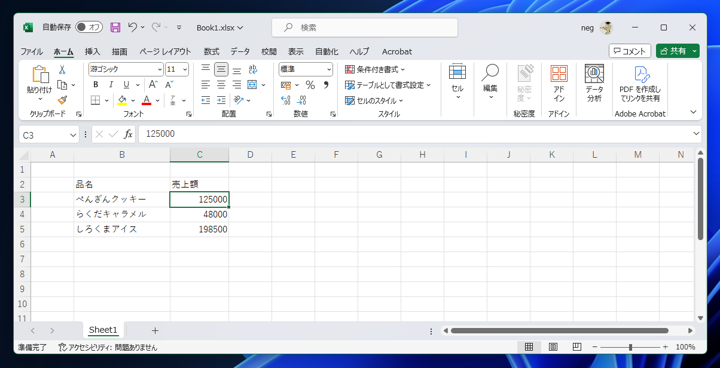The height and width of the screenshot is (368, 720).
Task: Open the borders dropdown arrow
Action: 107,100
